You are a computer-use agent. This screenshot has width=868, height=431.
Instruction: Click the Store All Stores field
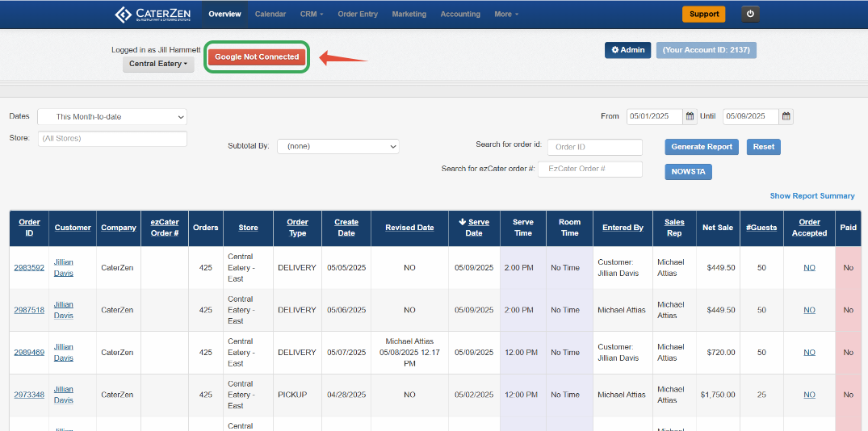[x=112, y=138]
